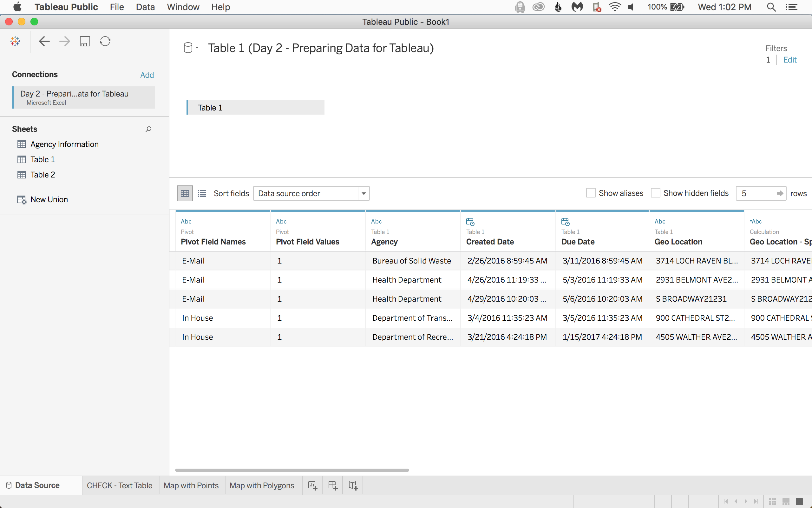This screenshot has height=508, width=812.
Task: Click the Abc data type icon for Pivot Field Values
Action: point(281,221)
